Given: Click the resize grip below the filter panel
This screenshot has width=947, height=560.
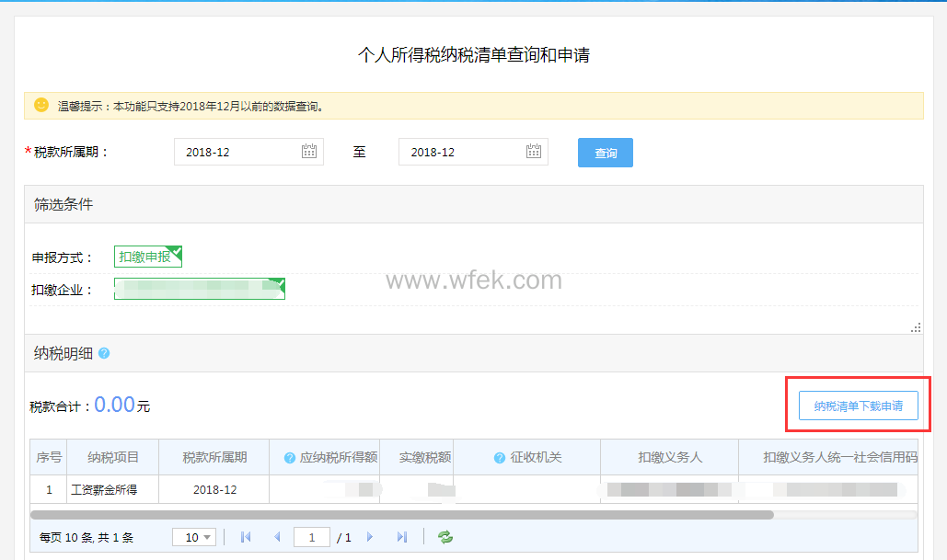Looking at the screenshot, I should pos(917,326).
